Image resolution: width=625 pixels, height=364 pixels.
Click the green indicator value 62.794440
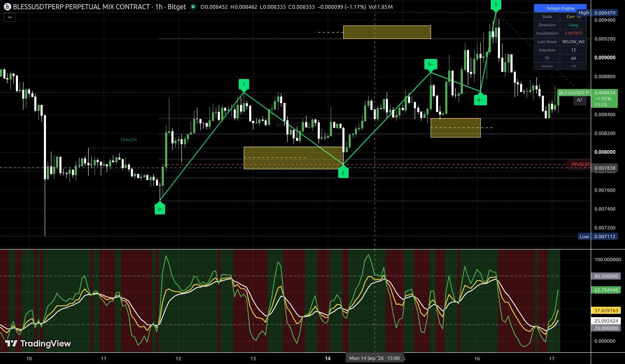coord(606,290)
